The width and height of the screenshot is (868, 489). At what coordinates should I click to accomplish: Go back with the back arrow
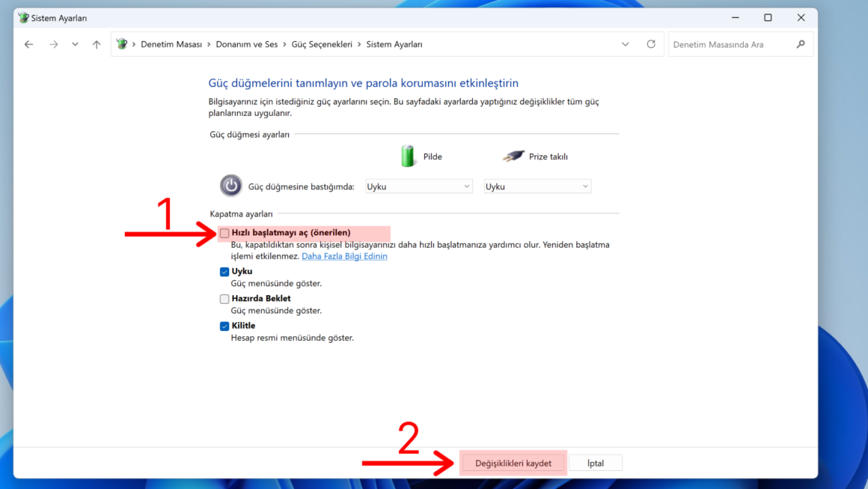[x=28, y=44]
